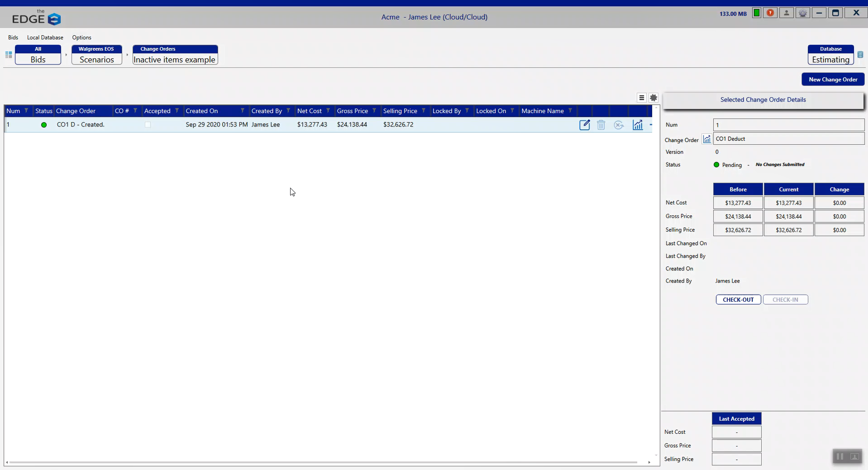Open the grid settings gear above the table
This screenshot has height=470, width=868.
click(654, 98)
